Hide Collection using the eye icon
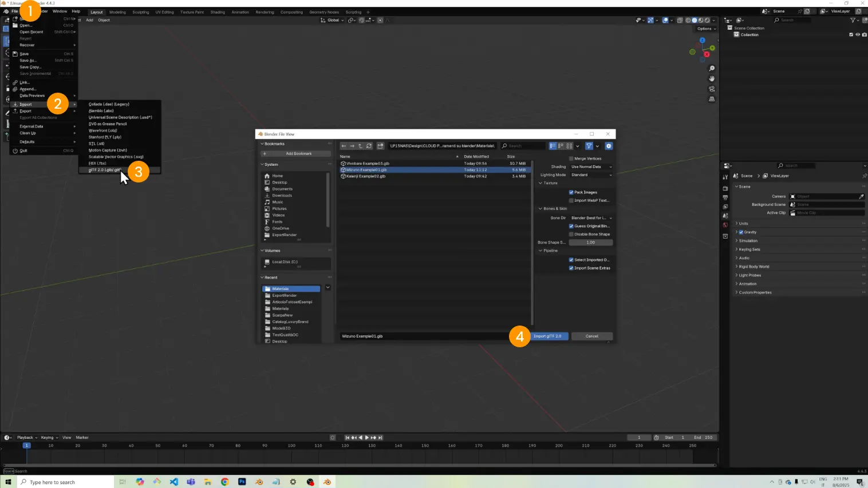This screenshot has height=488, width=868. (x=858, y=35)
